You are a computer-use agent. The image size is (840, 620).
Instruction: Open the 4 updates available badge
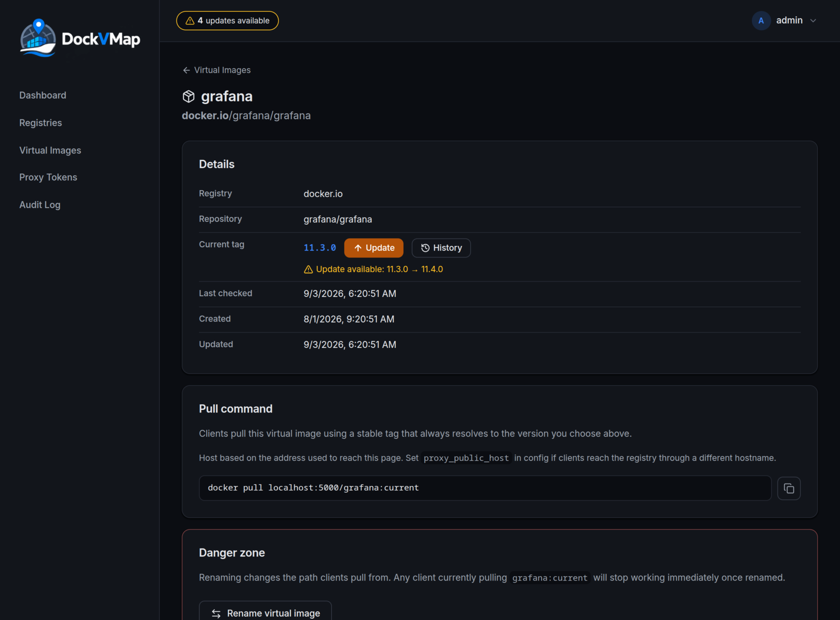click(x=227, y=20)
